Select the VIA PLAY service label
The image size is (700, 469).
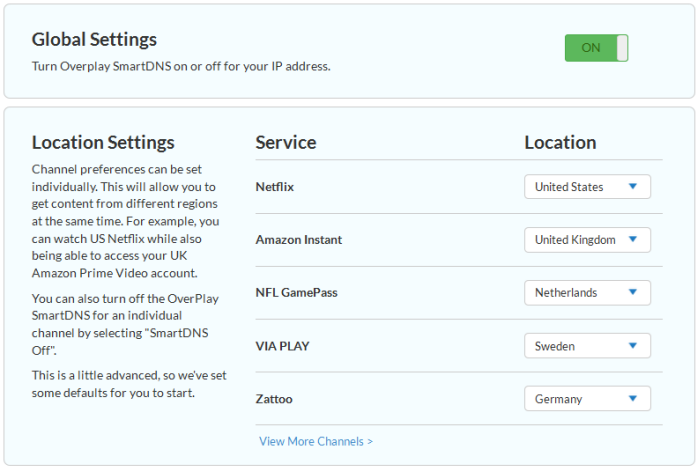tap(282, 346)
